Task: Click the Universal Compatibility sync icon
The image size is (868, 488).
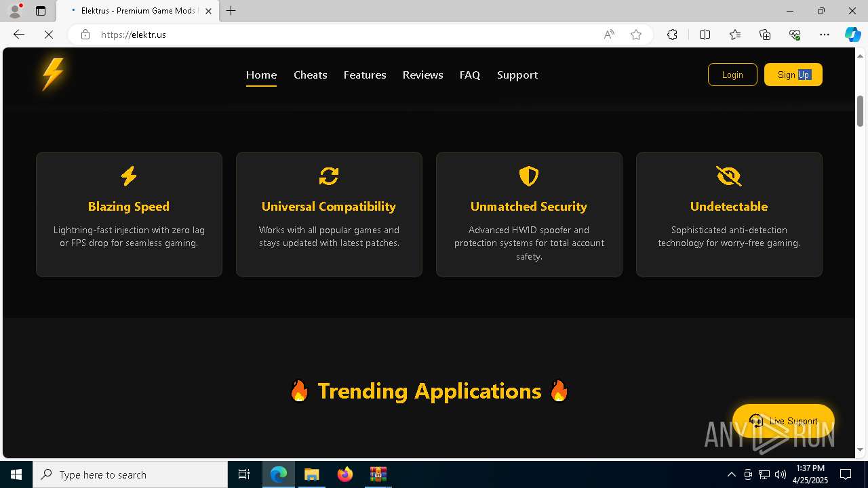Action: click(x=329, y=176)
